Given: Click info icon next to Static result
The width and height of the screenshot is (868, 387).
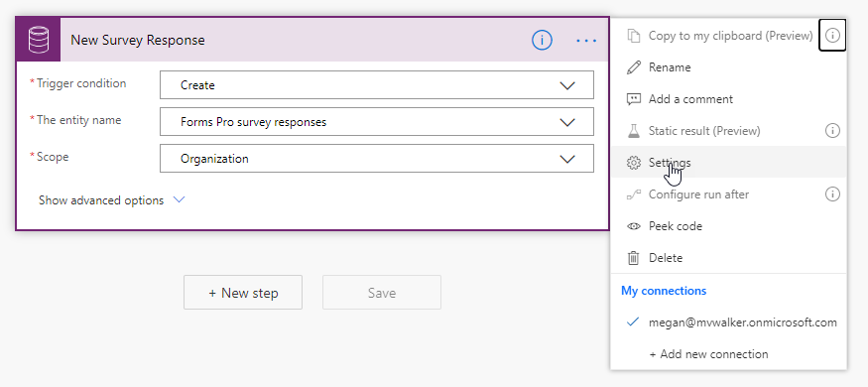Looking at the screenshot, I should point(832,131).
